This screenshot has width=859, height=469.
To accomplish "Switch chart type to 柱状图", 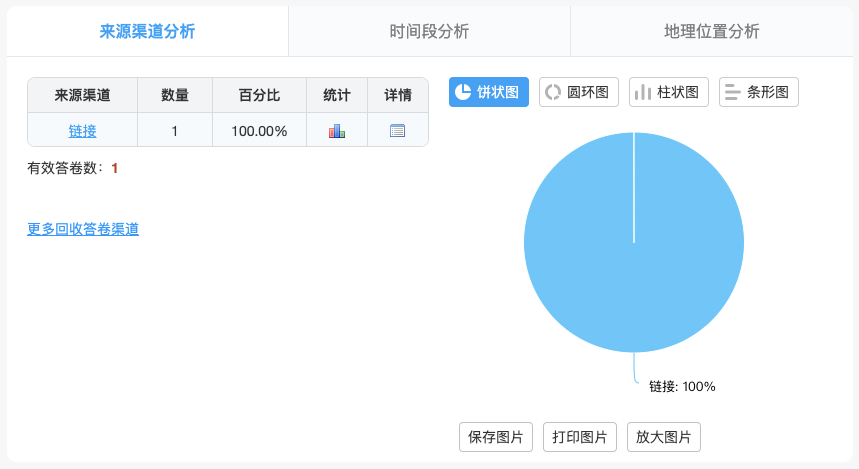I will (x=668, y=92).
